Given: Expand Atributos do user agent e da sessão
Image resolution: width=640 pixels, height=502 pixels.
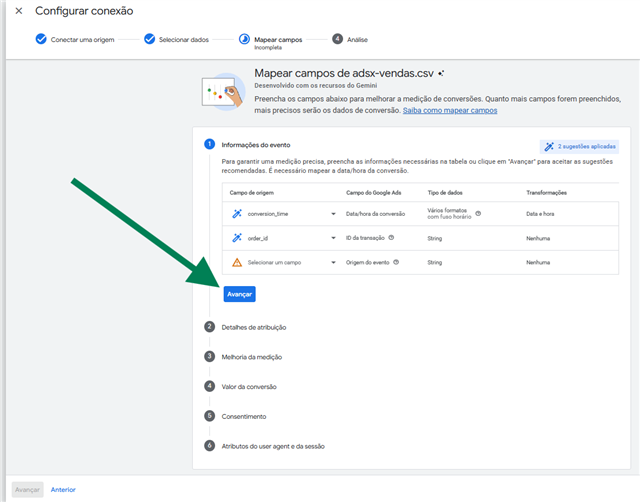Looking at the screenshot, I should click(x=273, y=446).
